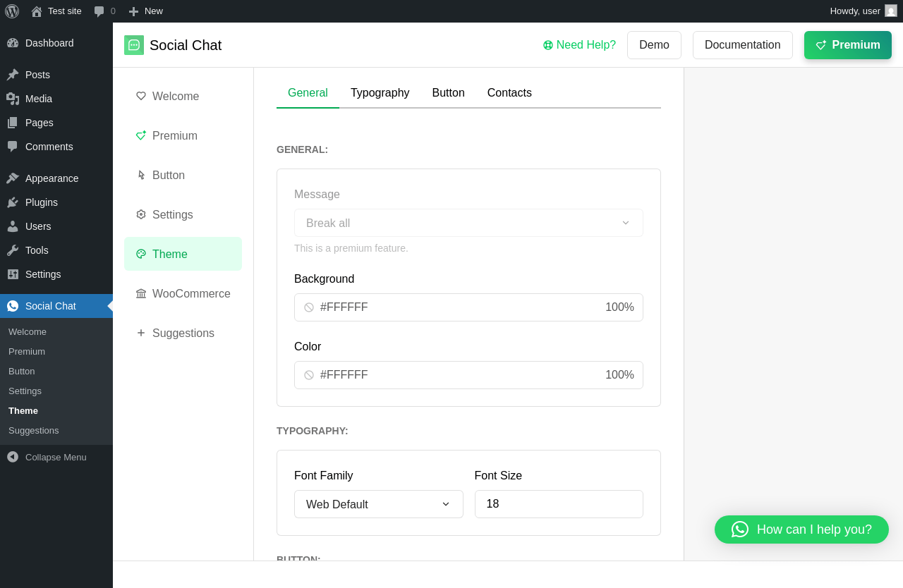Click the Appearance paintbrush icon
Screen dimensions: 903x588
point(13,178)
